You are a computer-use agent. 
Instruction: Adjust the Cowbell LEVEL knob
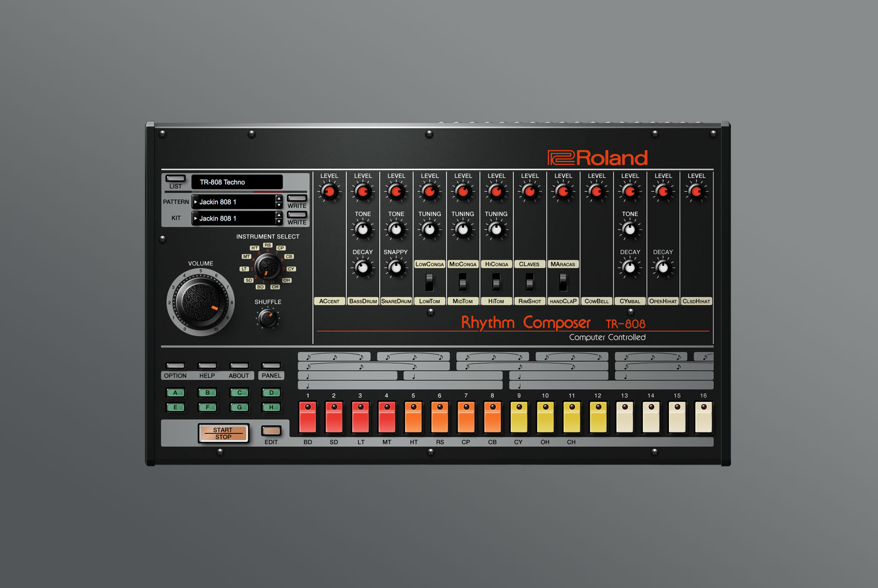point(596,191)
